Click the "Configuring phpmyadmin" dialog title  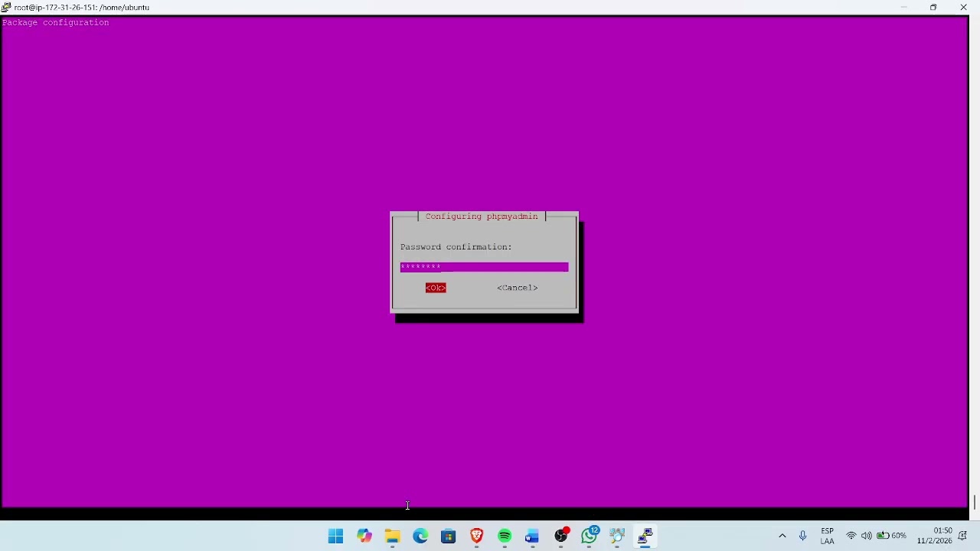tap(482, 217)
